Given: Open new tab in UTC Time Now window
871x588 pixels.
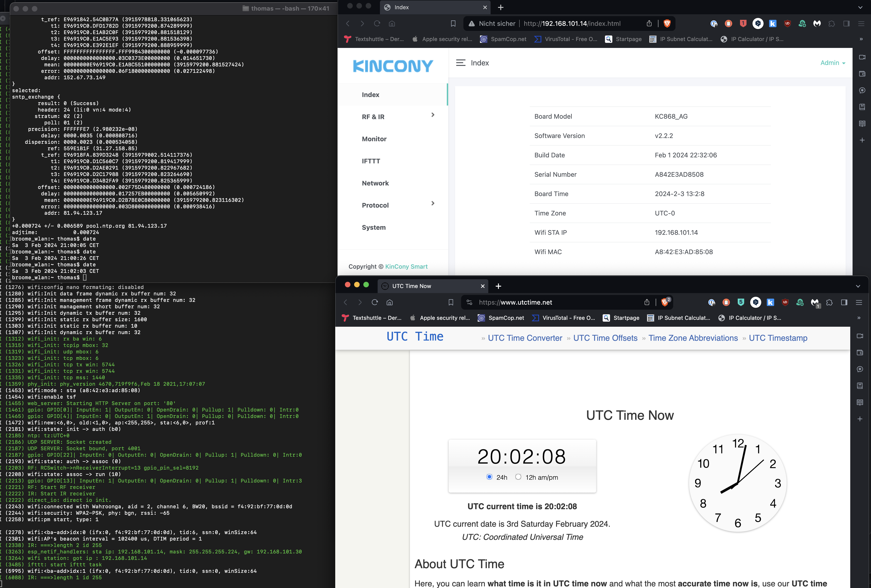Looking at the screenshot, I should pyautogui.click(x=498, y=286).
